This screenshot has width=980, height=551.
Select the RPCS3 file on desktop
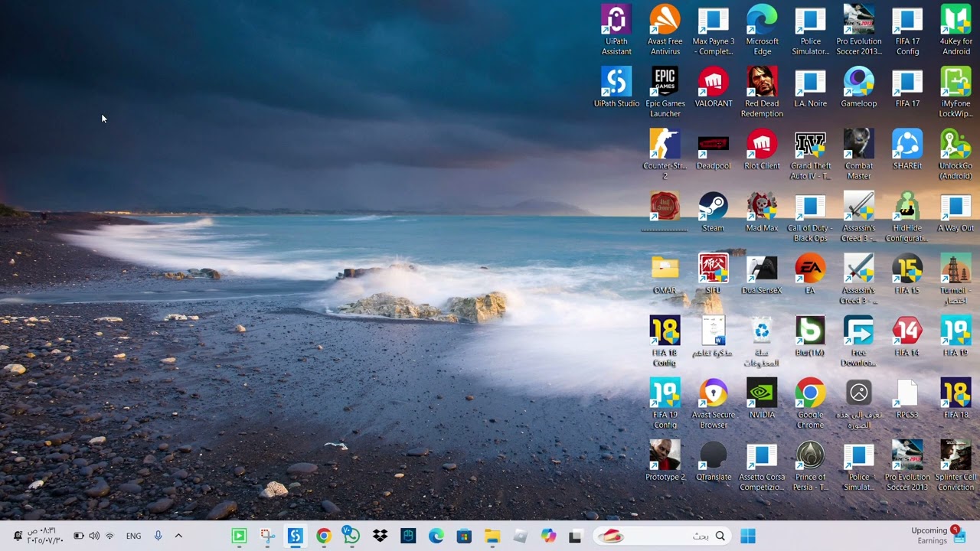tap(907, 399)
